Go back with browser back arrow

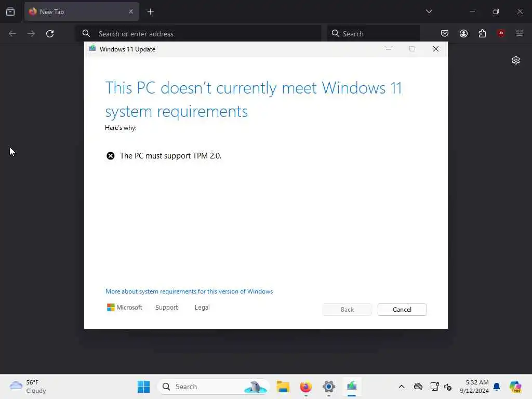point(12,34)
